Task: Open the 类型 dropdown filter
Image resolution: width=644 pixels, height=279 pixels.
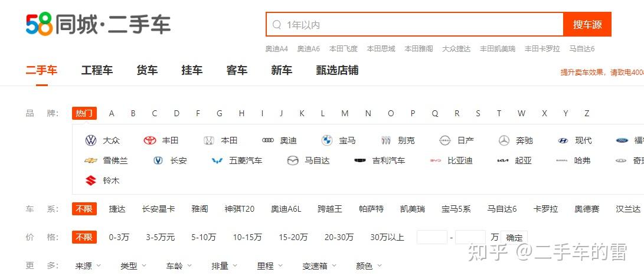Action: (x=133, y=266)
